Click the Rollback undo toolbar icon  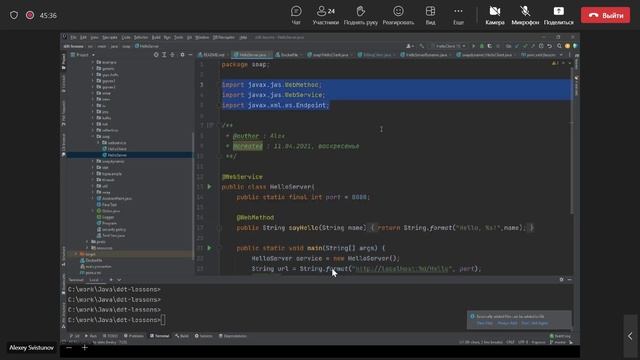click(549, 46)
